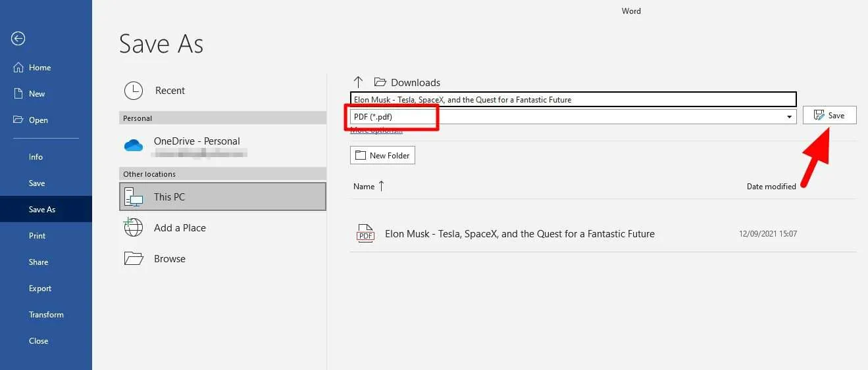Viewport: 868px width, 370px height.
Task: Click the Browse folder icon
Action: click(134, 258)
